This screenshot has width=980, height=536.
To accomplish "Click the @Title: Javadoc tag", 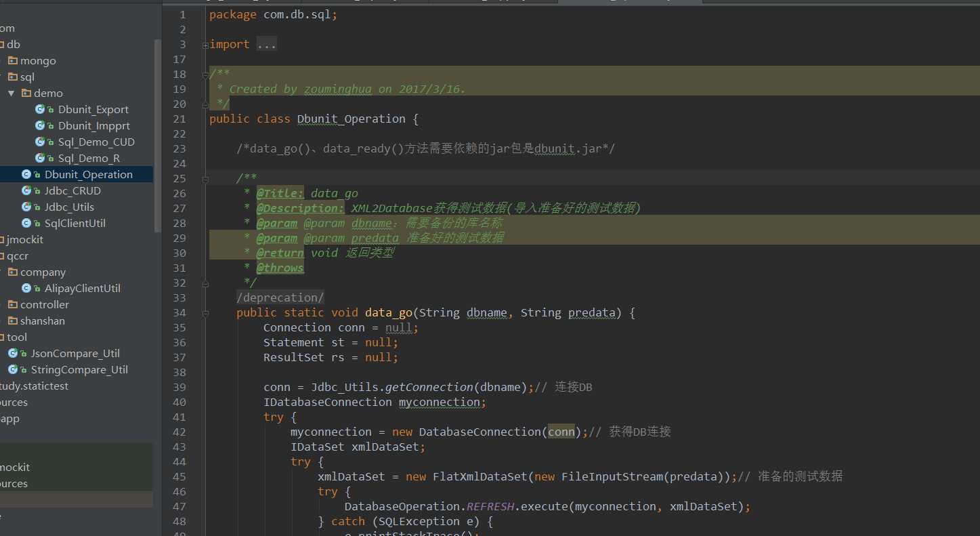I will [x=280, y=193].
